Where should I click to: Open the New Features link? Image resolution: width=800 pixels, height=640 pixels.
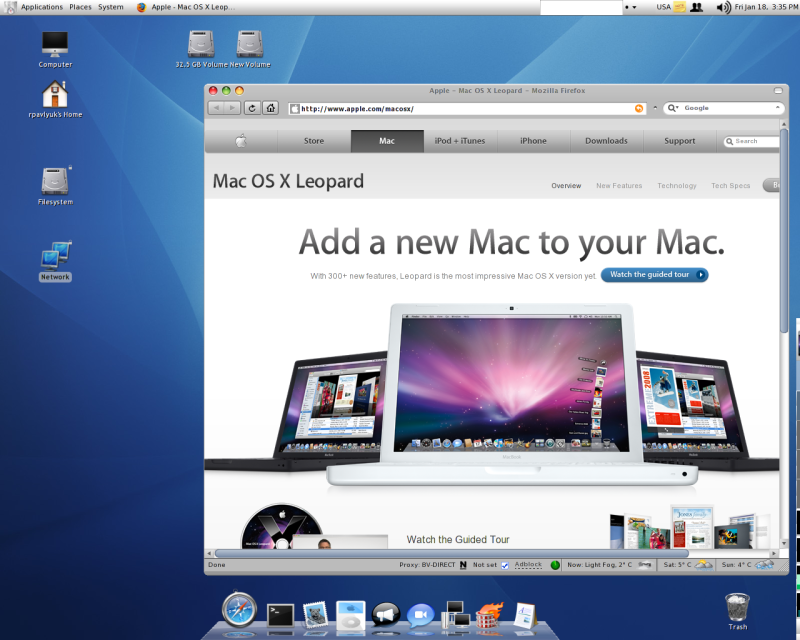tap(619, 186)
